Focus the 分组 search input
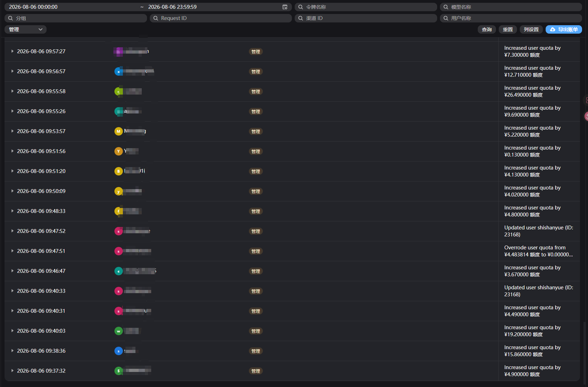Image resolution: width=588 pixels, height=387 pixels. [x=76, y=18]
